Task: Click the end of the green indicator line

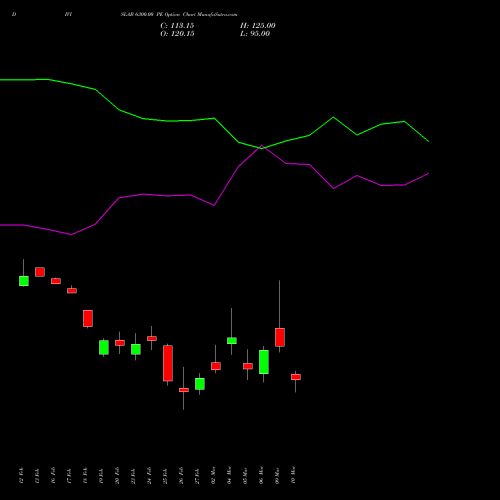Action: pos(428,142)
